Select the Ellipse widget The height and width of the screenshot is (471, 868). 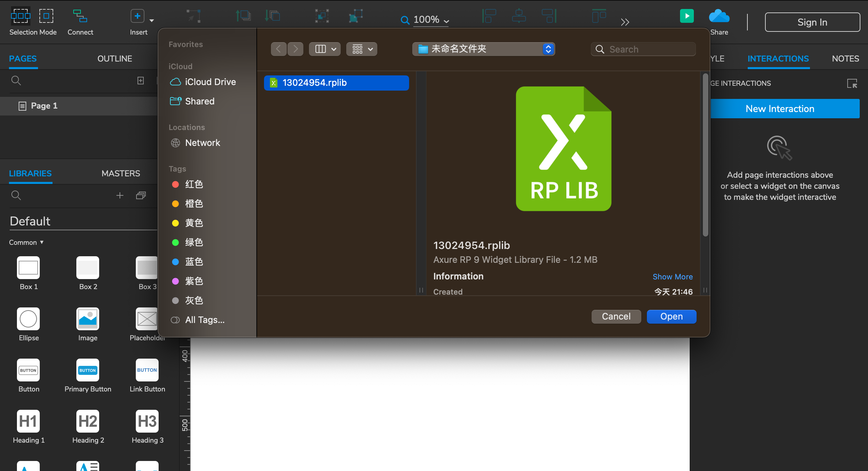[x=28, y=324]
